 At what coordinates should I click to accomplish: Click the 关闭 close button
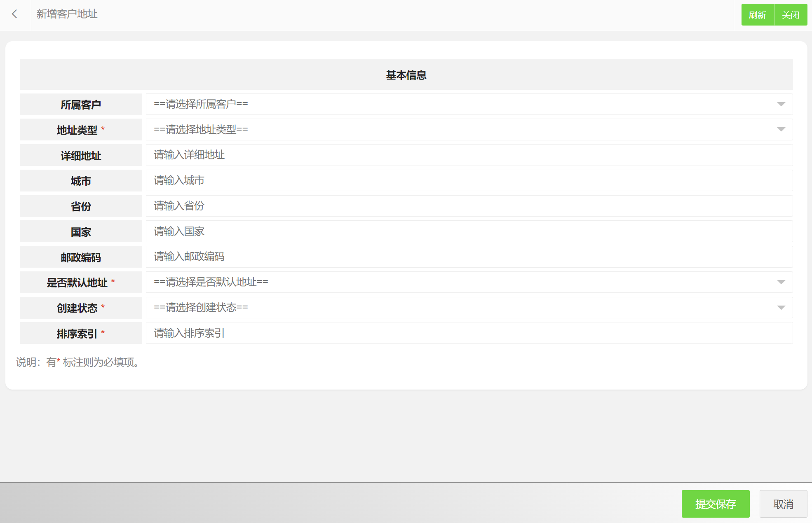[791, 15]
